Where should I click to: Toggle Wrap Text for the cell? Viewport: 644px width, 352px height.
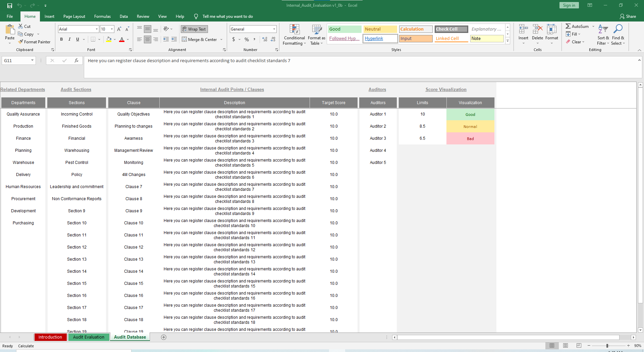[194, 29]
